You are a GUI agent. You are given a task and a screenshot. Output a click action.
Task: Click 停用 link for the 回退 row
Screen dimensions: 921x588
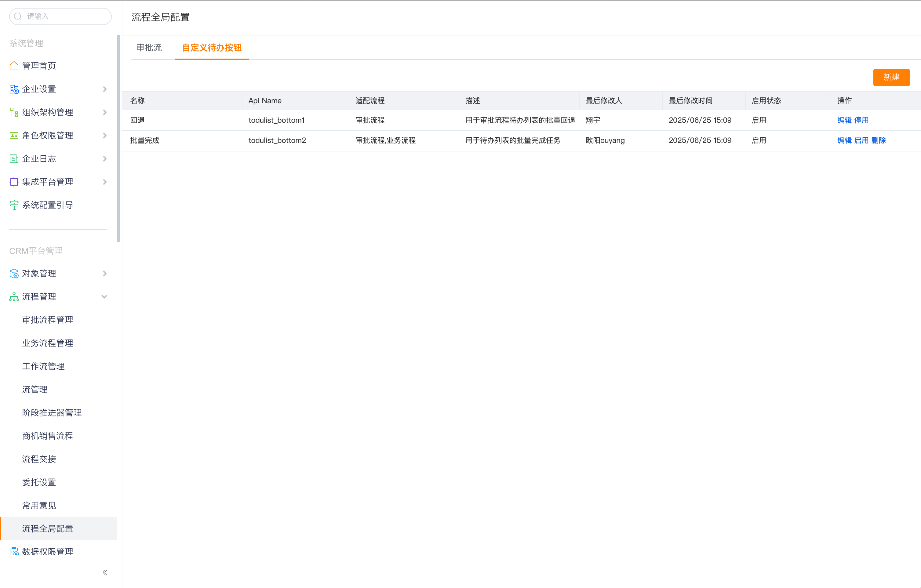(861, 120)
